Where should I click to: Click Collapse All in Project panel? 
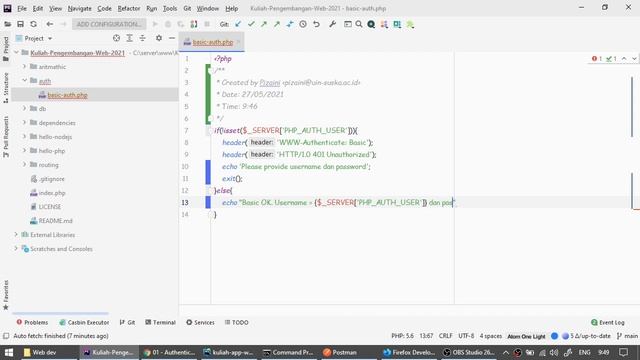click(x=142, y=38)
